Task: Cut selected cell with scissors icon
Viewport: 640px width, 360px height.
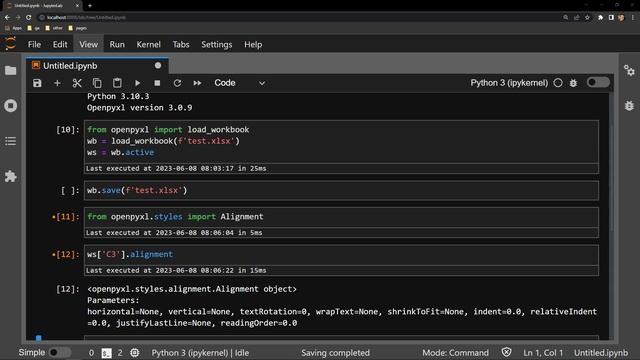Action: point(77,83)
